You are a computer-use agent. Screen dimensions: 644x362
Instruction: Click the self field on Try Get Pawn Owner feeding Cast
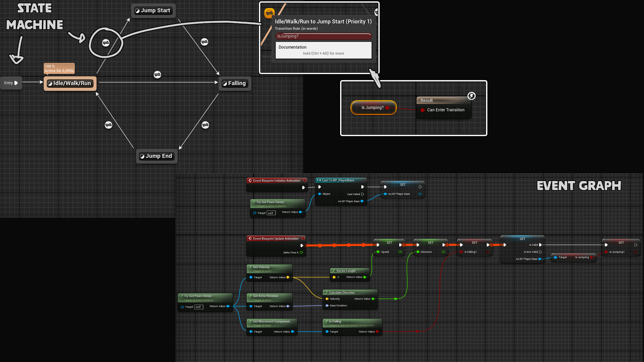(x=271, y=213)
